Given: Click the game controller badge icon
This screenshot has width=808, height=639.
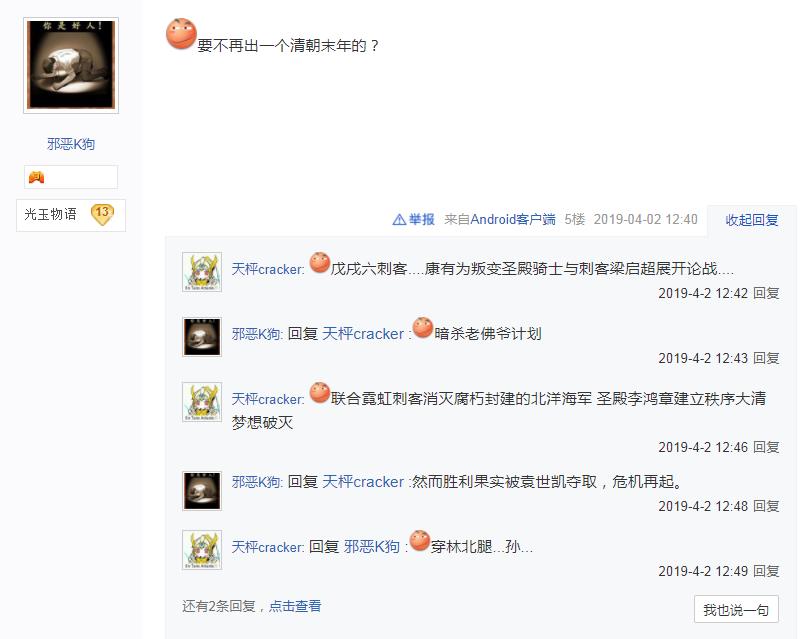Looking at the screenshot, I should click(x=37, y=177).
